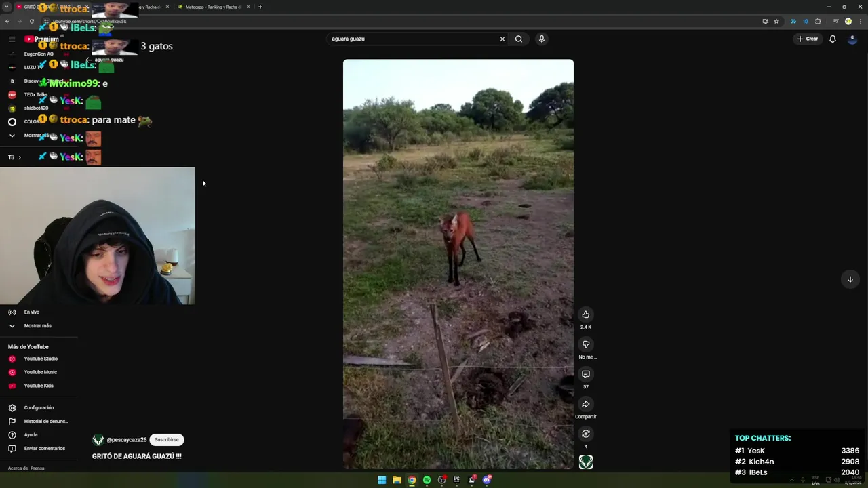Go to YouTube Premium home logo

pos(41,39)
